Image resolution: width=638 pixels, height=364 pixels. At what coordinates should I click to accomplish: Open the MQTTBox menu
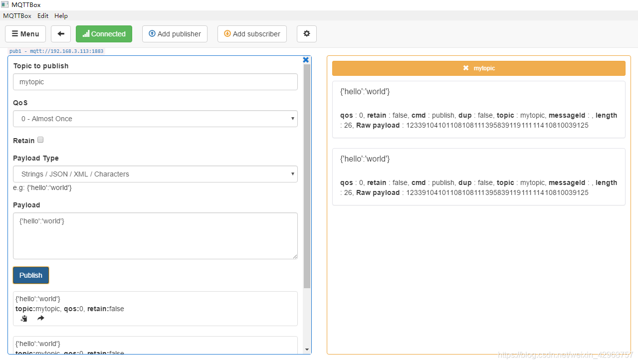coord(17,15)
